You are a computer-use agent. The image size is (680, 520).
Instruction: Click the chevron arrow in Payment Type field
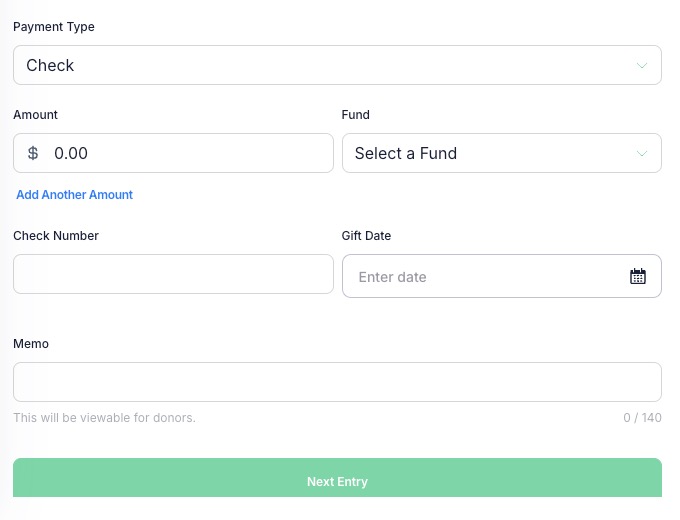pyautogui.click(x=641, y=65)
